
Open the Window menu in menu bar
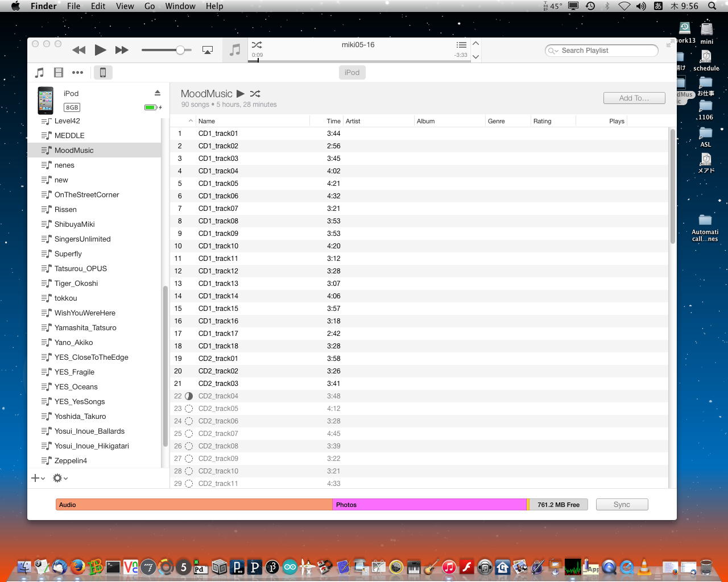(x=180, y=6)
